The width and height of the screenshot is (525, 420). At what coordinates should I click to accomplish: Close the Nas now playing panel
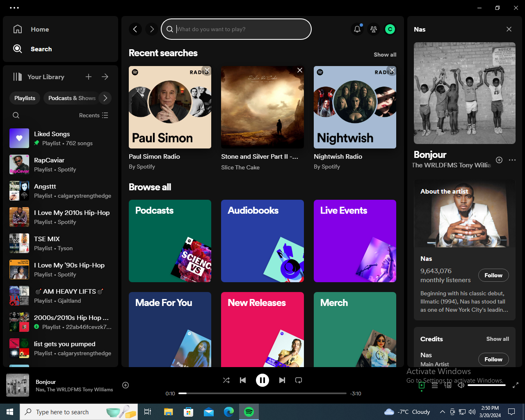click(509, 29)
